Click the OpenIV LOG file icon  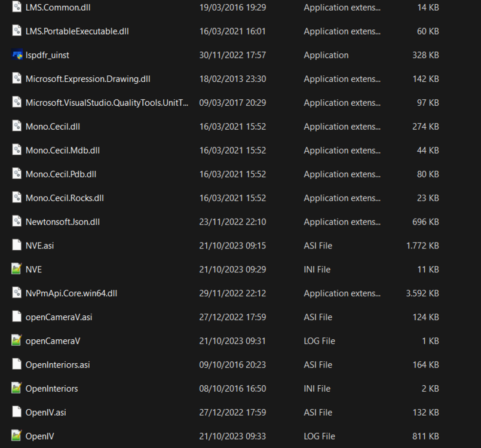click(17, 435)
